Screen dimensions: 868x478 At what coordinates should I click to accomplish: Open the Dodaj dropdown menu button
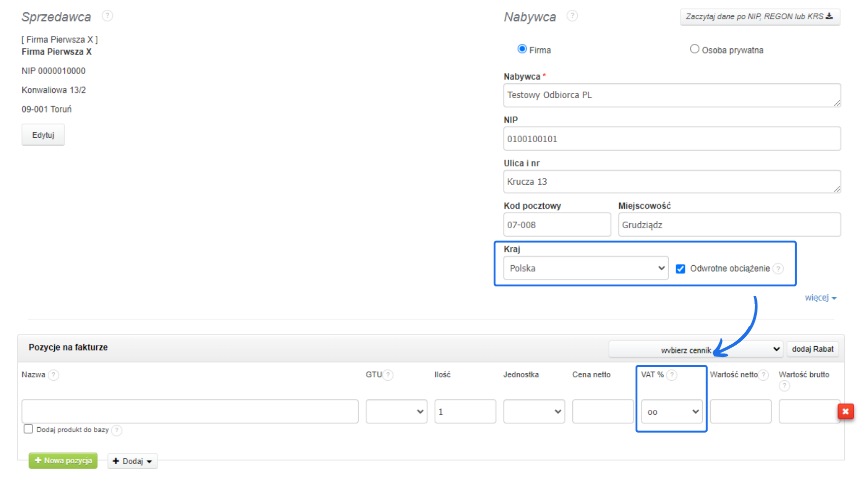[x=132, y=461]
